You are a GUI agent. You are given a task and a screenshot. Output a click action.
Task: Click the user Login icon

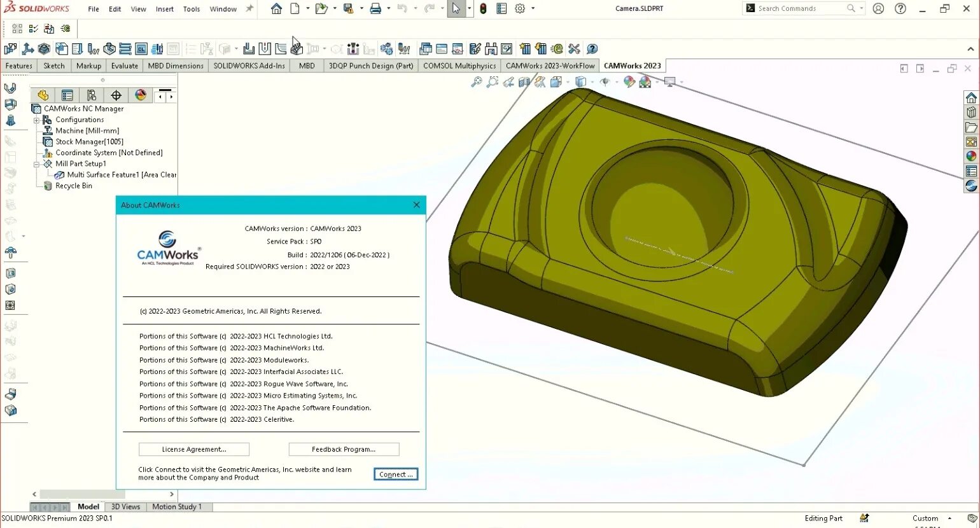pyautogui.click(x=878, y=8)
